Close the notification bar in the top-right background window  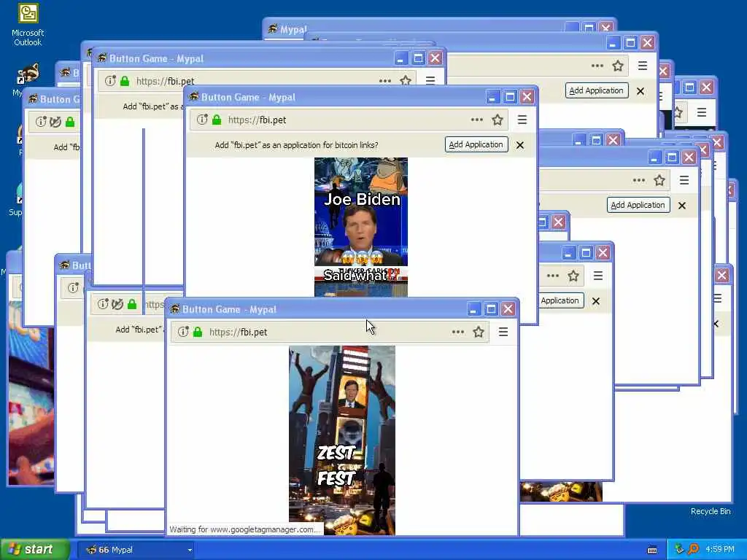(x=640, y=91)
